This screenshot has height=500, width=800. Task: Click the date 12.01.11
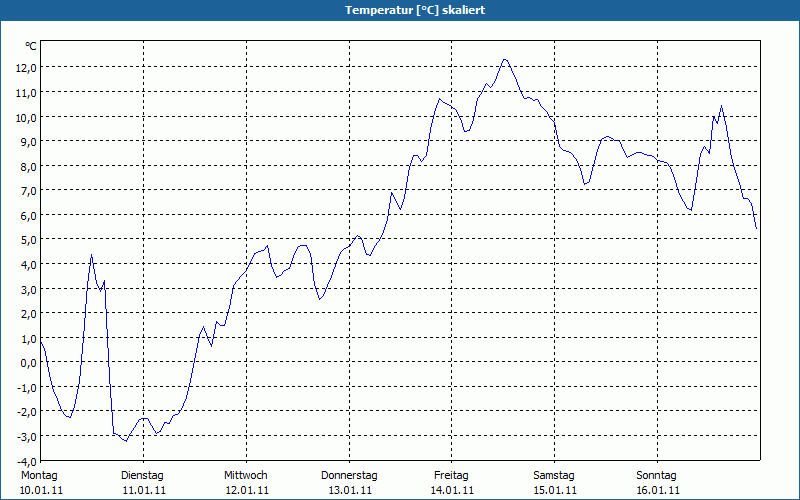pos(247,490)
